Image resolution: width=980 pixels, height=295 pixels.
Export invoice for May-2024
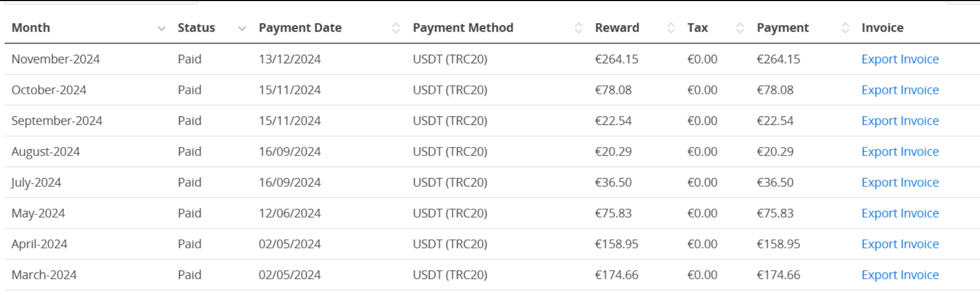point(900,213)
